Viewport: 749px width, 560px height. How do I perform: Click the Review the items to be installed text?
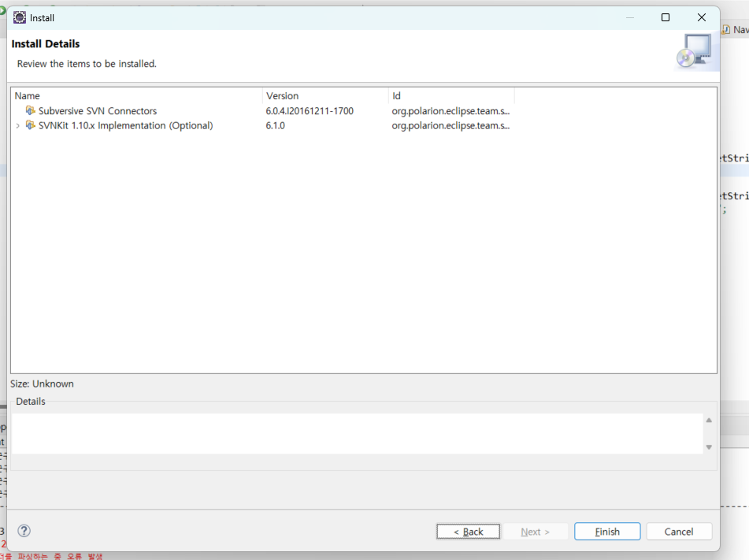pos(87,64)
